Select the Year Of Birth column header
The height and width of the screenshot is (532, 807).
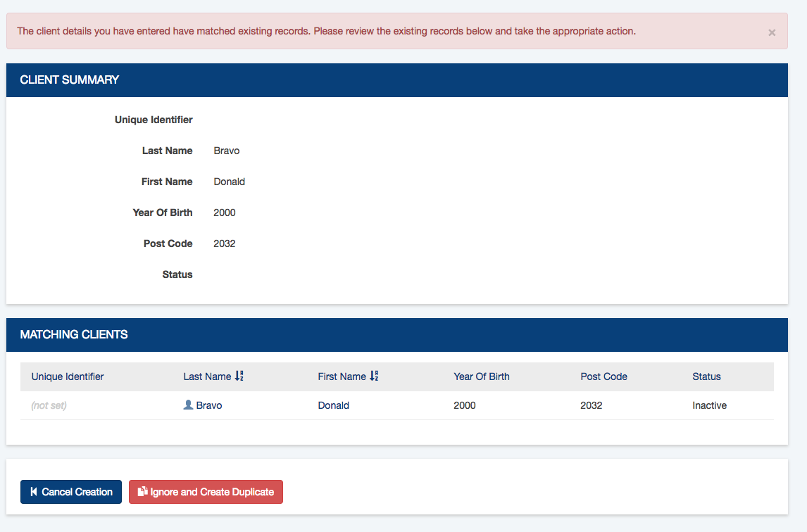pyautogui.click(x=482, y=376)
